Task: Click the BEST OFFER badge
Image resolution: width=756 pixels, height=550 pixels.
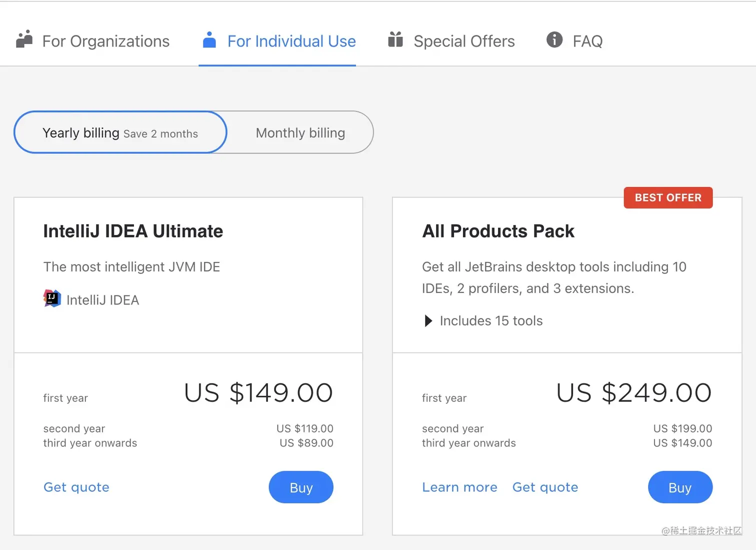Action: coord(668,197)
